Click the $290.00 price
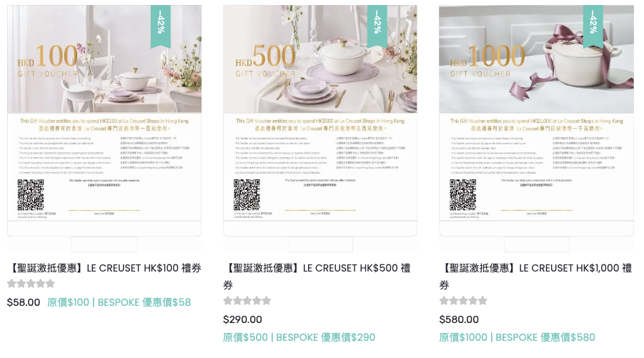This screenshot has width=644, height=358. coord(242,320)
